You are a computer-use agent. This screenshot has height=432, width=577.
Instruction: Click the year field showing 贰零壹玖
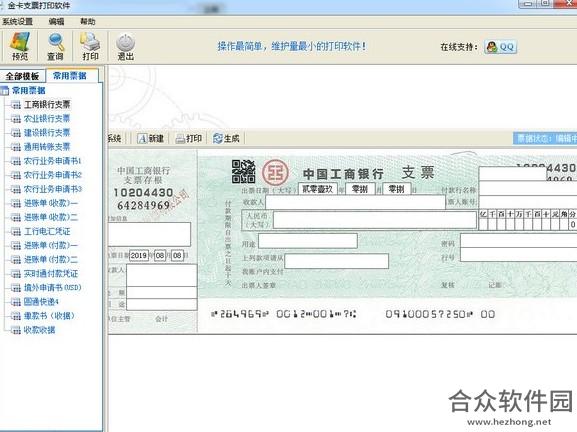click(x=317, y=189)
